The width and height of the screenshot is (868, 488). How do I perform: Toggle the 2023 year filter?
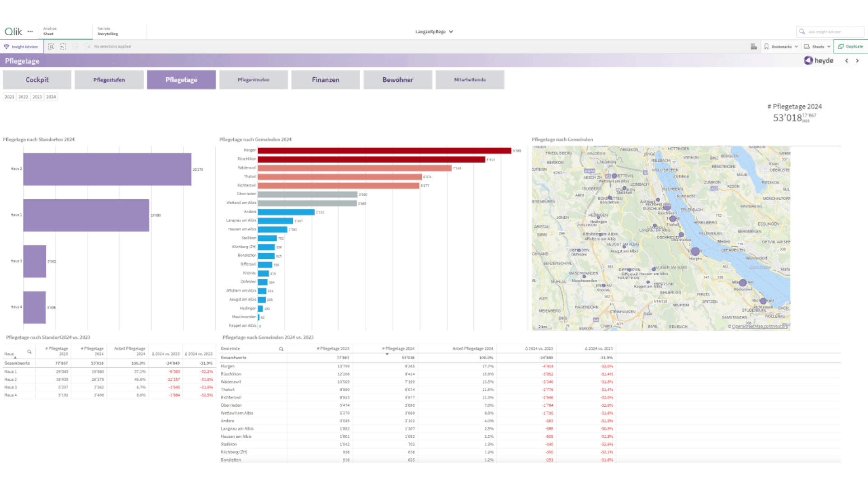coord(37,97)
